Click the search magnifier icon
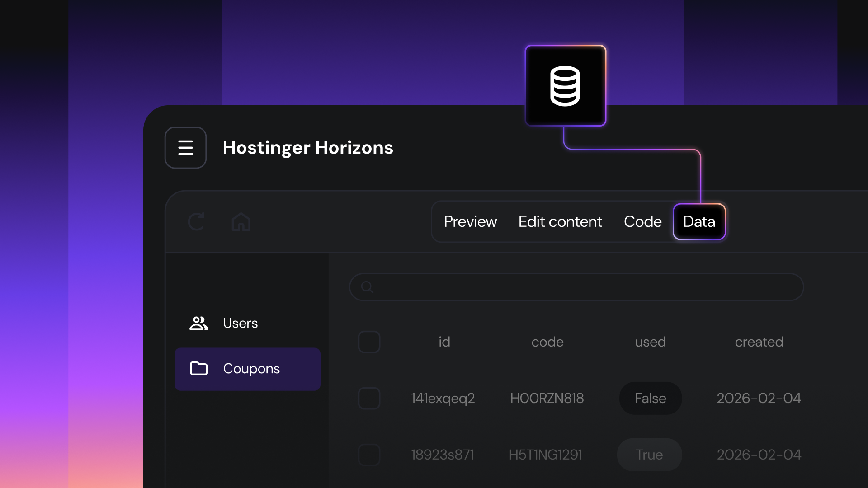This screenshot has width=868, height=488. coord(368,287)
